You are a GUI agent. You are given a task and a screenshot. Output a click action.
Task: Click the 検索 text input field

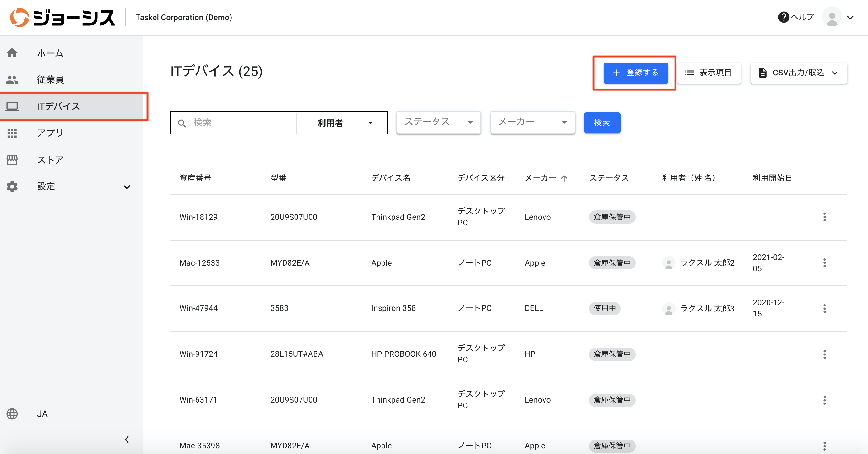[x=239, y=122]
